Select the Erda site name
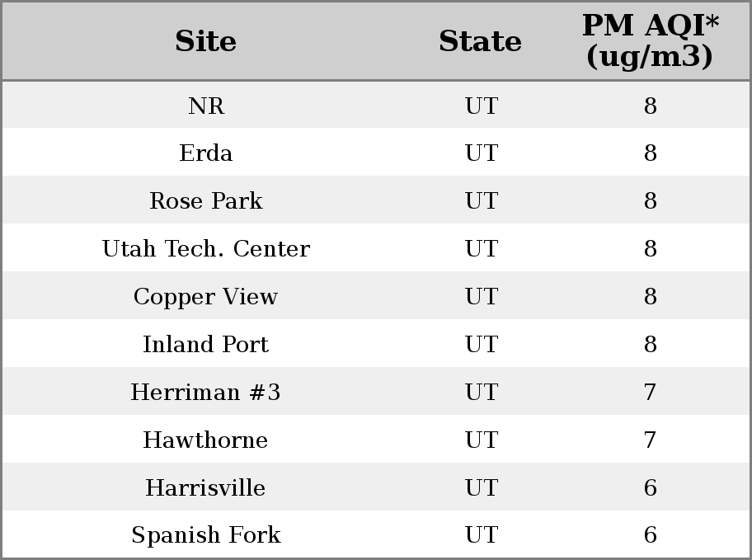Image resolution: width=752 pixels, height=560 pixels. pyautogui.click(x=206, y=153)
